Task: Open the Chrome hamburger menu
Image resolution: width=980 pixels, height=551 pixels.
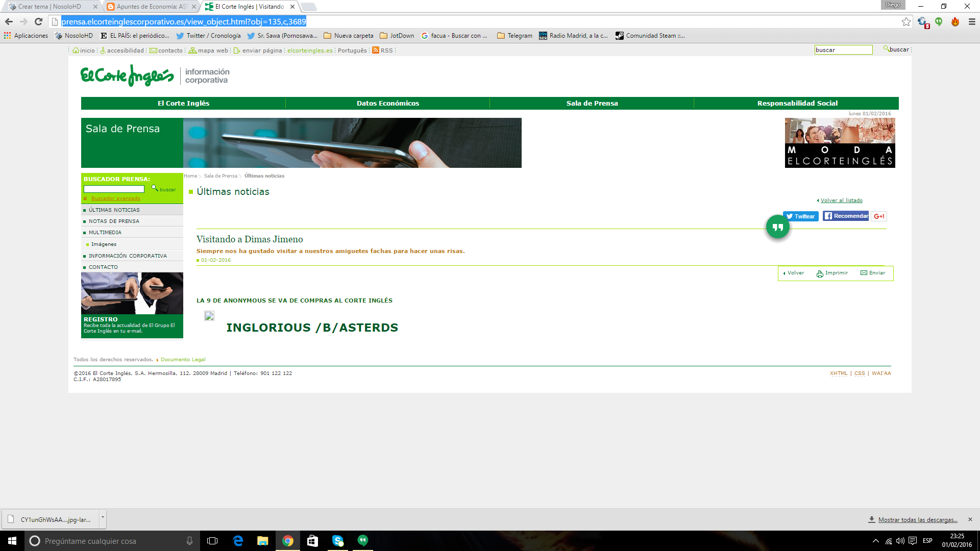Action: 972,21
